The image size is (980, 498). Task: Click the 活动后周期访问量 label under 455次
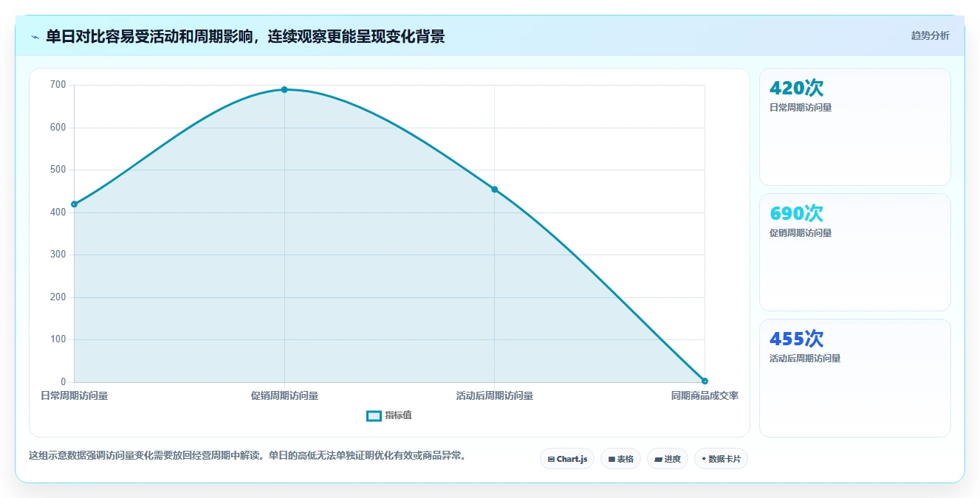[x=805, y=359]
